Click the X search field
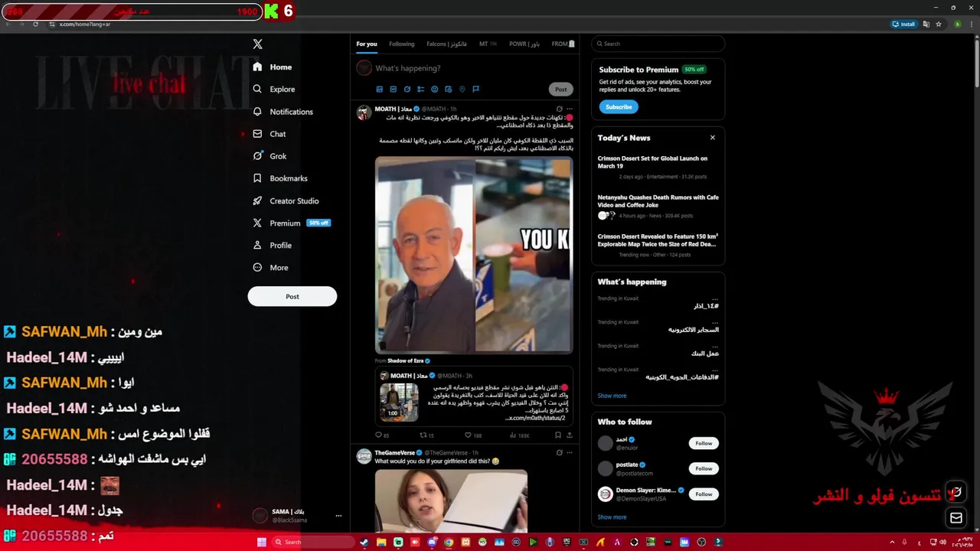Screen dimensions: 980x551 [658, 44]
